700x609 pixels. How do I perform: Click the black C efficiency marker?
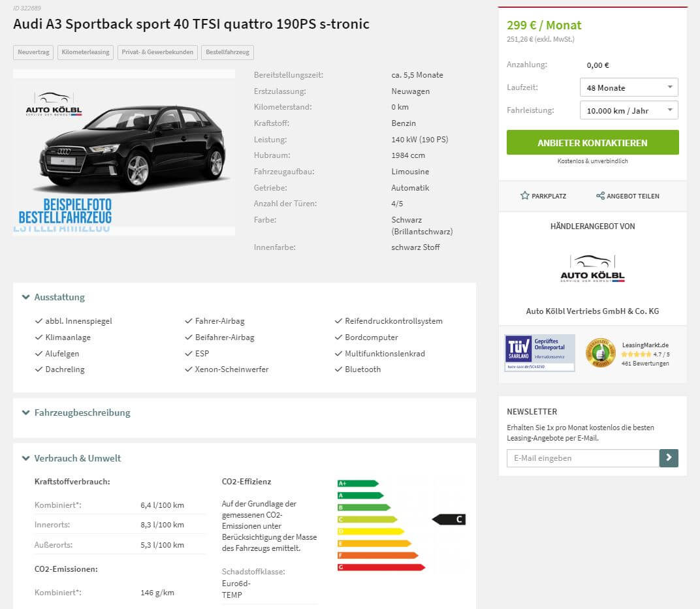pos(449,520)
